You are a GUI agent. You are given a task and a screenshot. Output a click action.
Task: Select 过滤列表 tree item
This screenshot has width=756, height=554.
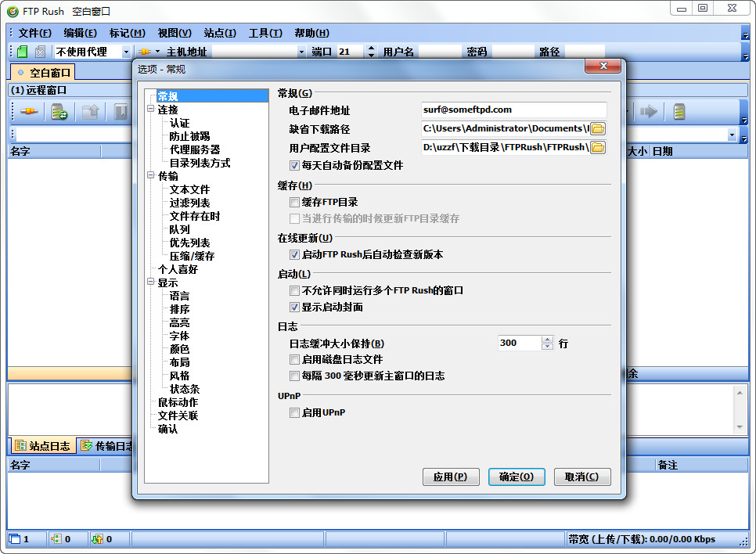[x=189, y=203]
